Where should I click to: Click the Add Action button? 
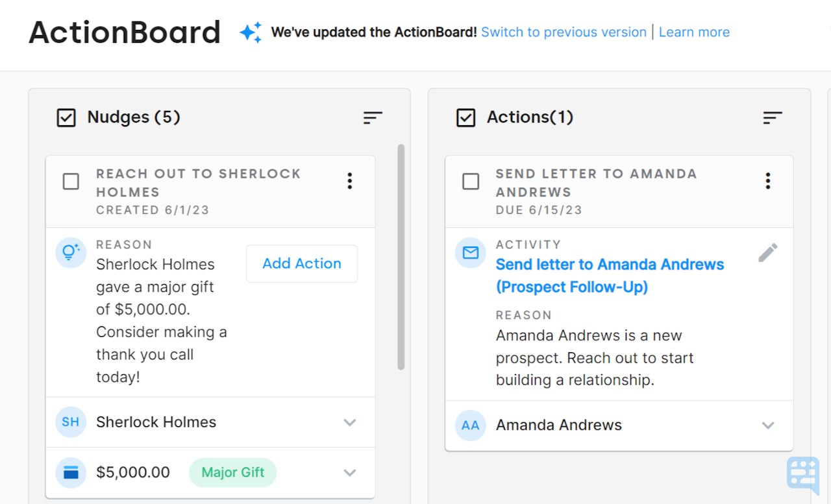tap(301, 263)
